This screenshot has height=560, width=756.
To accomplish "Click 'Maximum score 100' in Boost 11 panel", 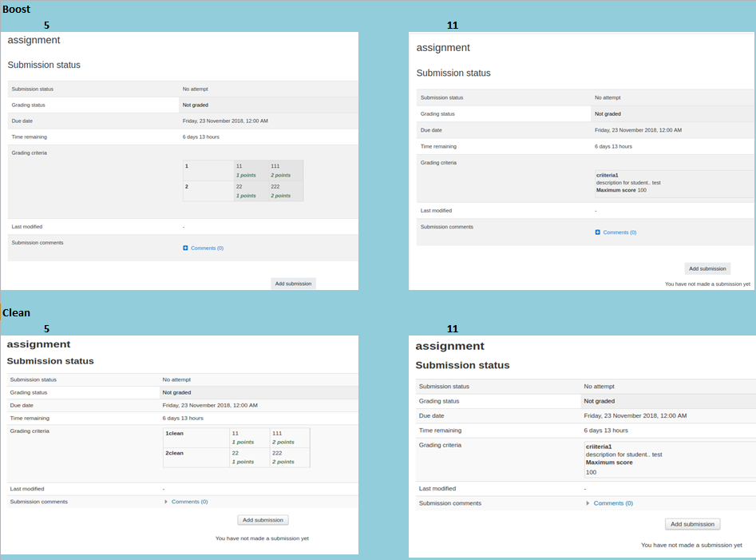I will (621, 190).
